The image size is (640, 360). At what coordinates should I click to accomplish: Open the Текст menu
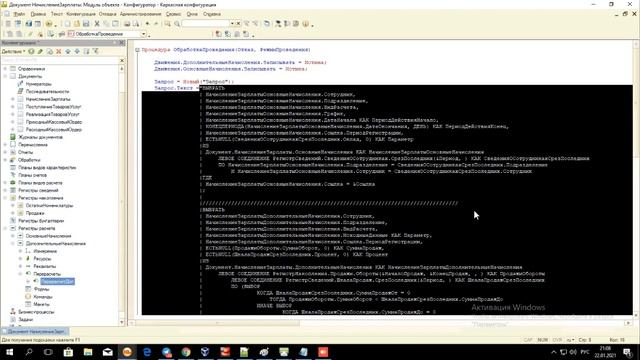[56, 14]
